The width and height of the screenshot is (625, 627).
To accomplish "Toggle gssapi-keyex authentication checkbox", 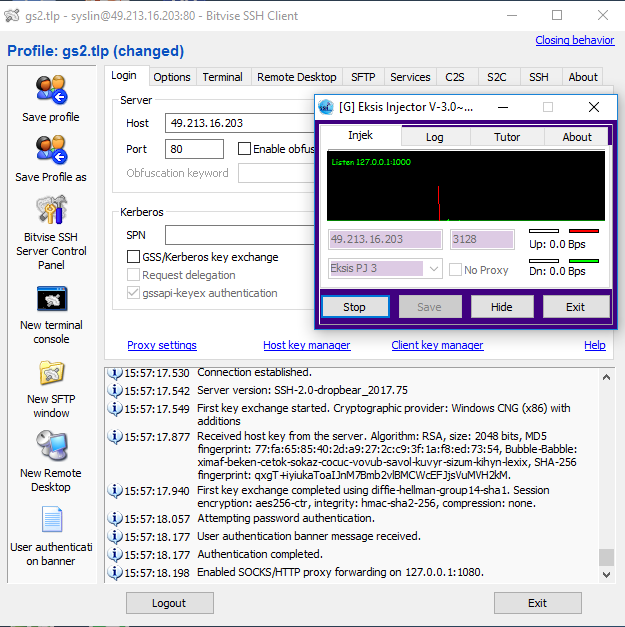I will click(133, 293).
